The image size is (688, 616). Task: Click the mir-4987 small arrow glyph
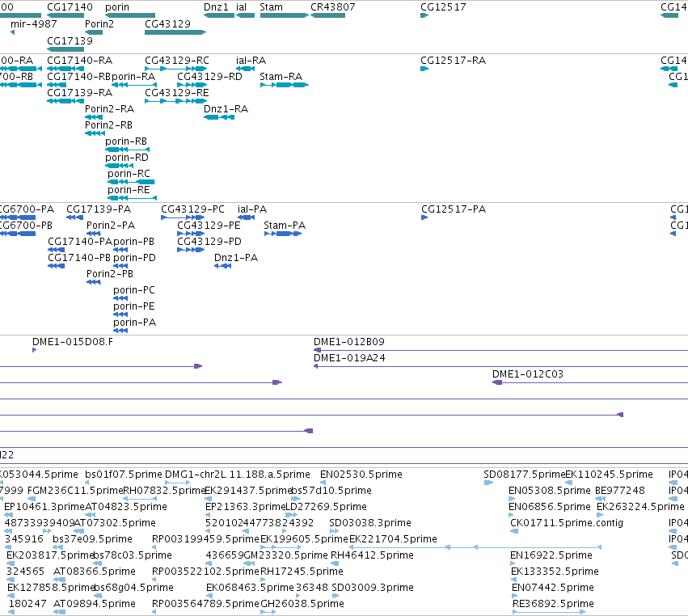point(12,32)
